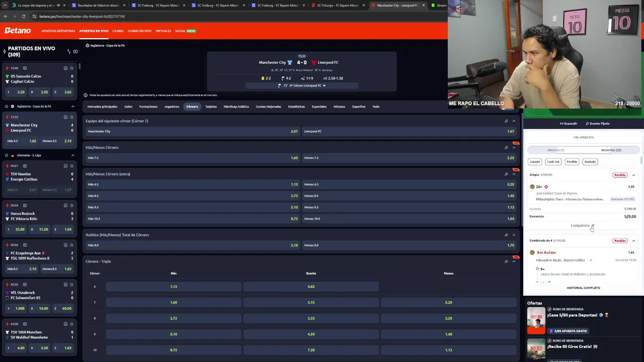This screenshot has height=362, width=644.
Task: Pin the Córners - Triple market
Action: (x=506, y=261)
